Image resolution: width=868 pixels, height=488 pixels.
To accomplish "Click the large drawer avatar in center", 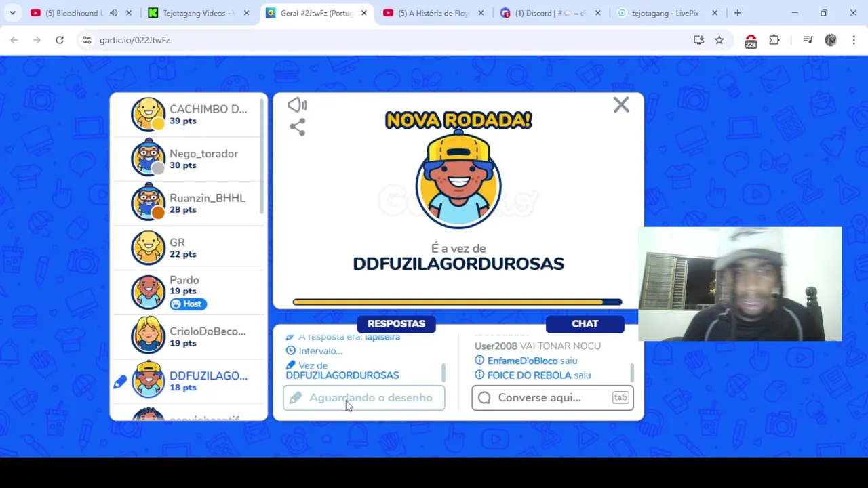I will coord(458,180).
